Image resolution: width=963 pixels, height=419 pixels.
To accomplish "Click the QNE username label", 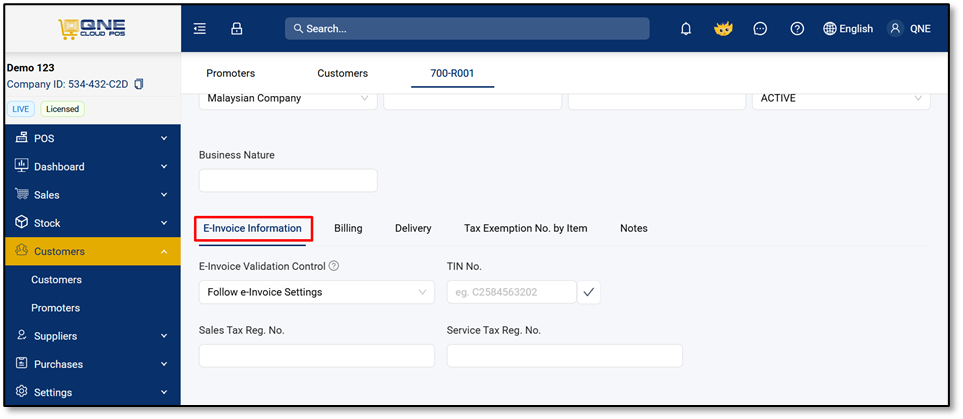I will [920, 29].
